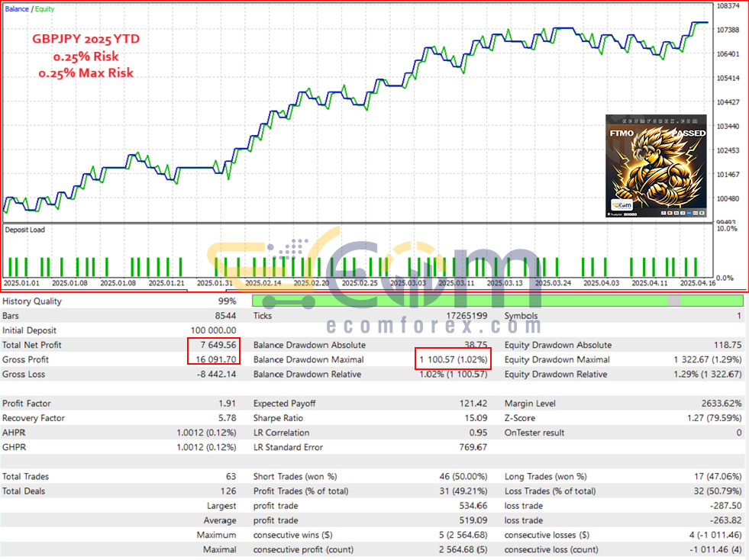Click the GBPJPY 2025 YTD chart title
749x560 pixels.
(x=86, y=40)
